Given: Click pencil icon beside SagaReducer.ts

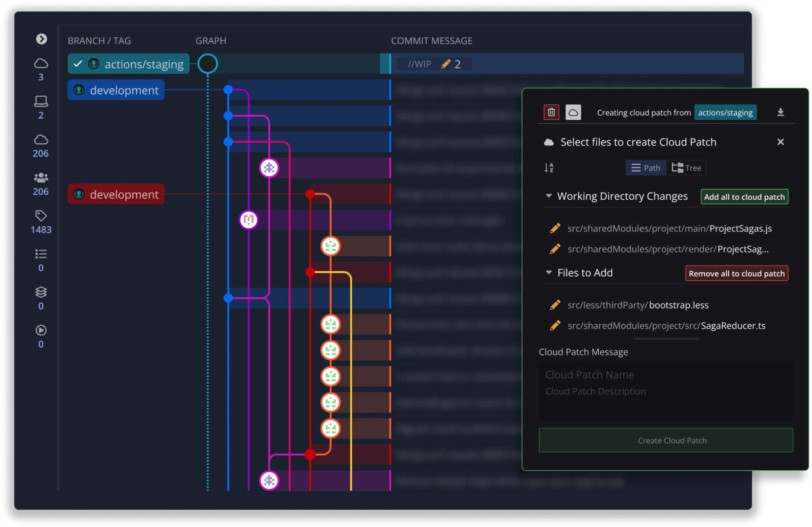Looking at the screenshot, I should click(555, 325).
